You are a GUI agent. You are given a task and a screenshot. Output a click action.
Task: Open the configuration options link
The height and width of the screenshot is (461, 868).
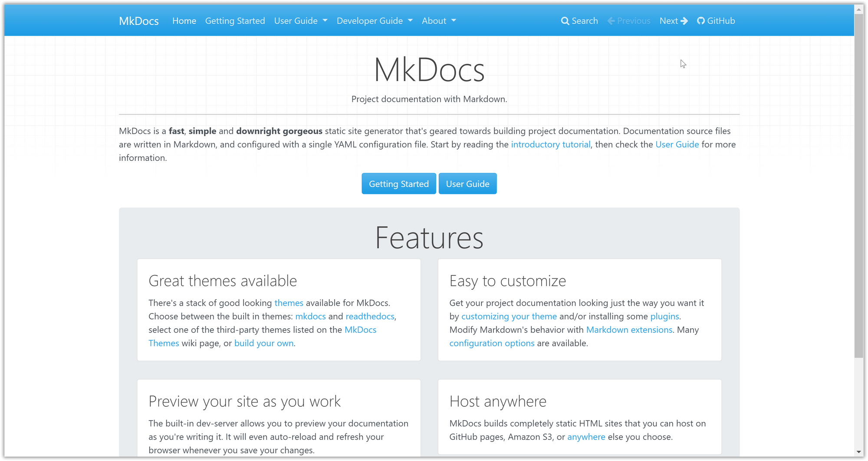point(492,343)
